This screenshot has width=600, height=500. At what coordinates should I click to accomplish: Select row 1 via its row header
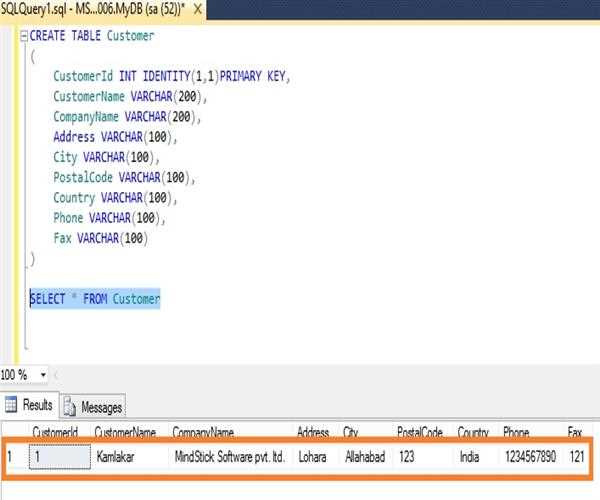10,456
